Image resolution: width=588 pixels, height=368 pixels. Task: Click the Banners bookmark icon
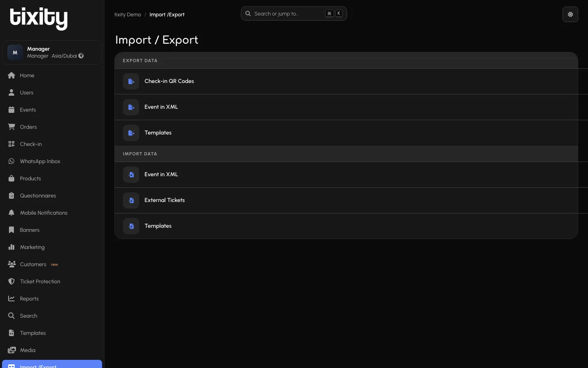point(11,230)
